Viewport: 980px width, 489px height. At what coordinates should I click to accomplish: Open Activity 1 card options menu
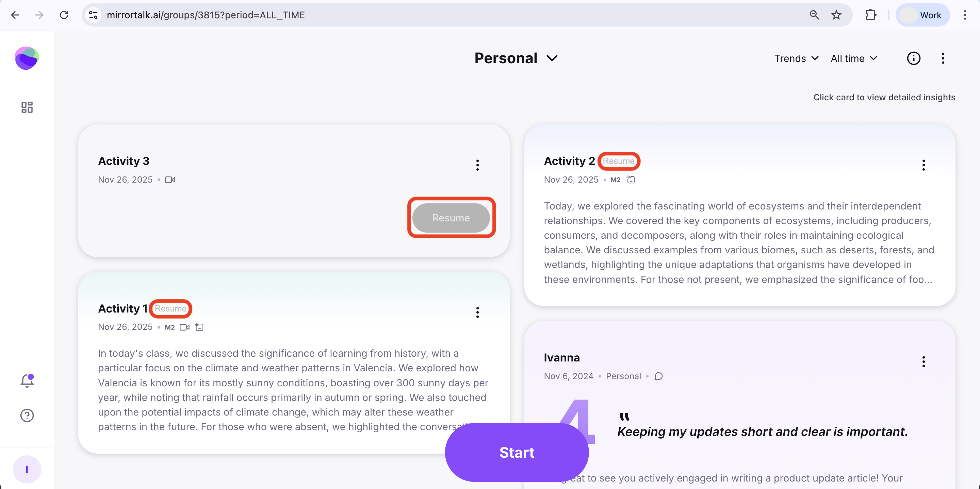pyautogui.click(x=477, y=312)
